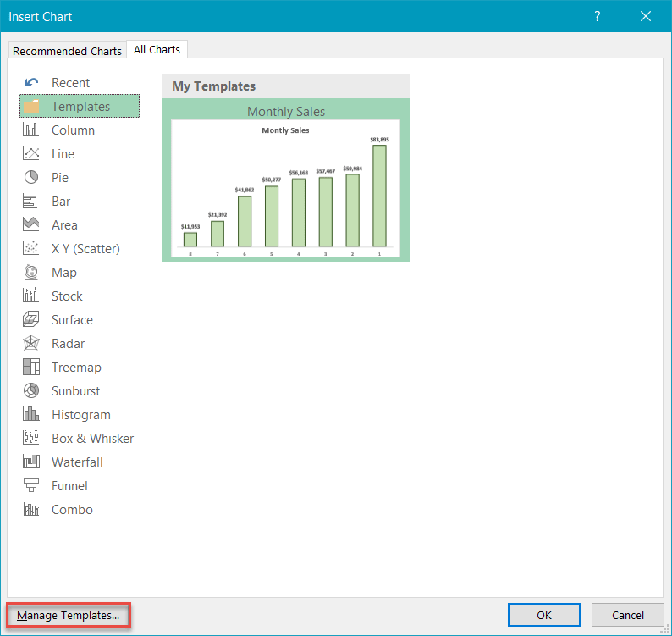Image resolution: width=672 pixels, height=636 pixels.
Task: Choose the Stock category label
Action: coord(67,296)
